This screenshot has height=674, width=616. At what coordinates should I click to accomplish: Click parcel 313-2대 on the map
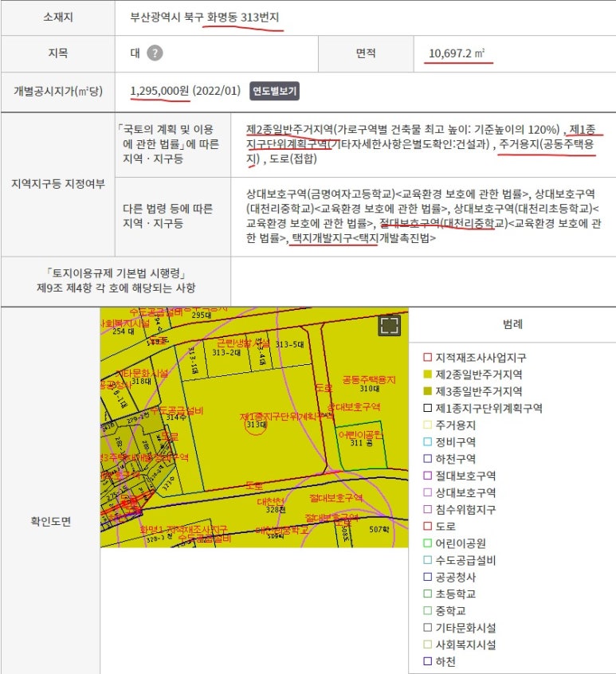tap(226, 352)
